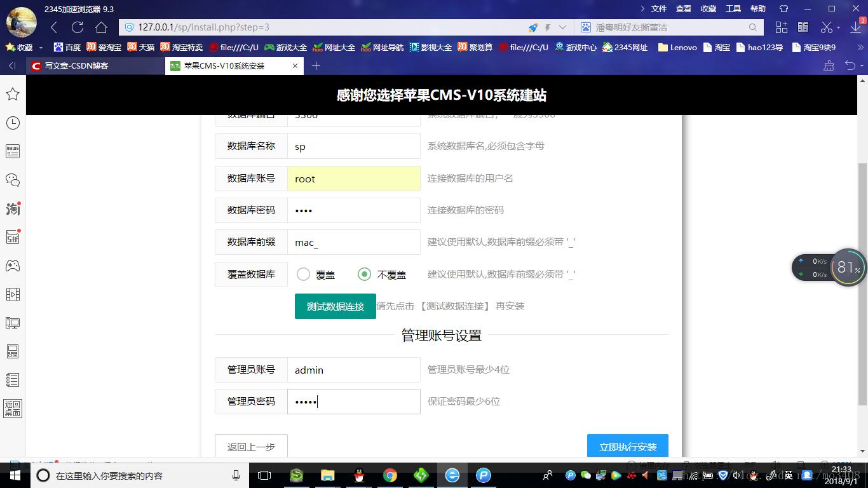Expand the address bar dropdown arrow
This screenshot has height=488, width=868.
(562, 27)
